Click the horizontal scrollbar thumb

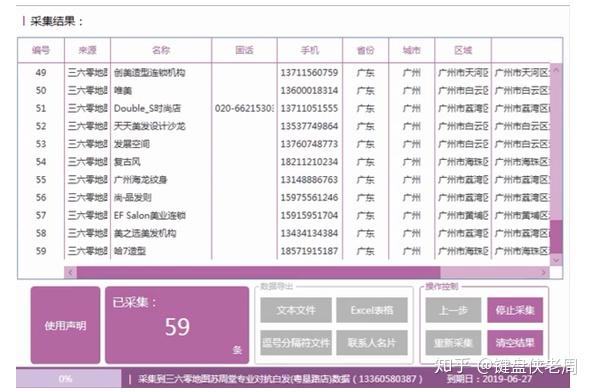pos(258,272)
